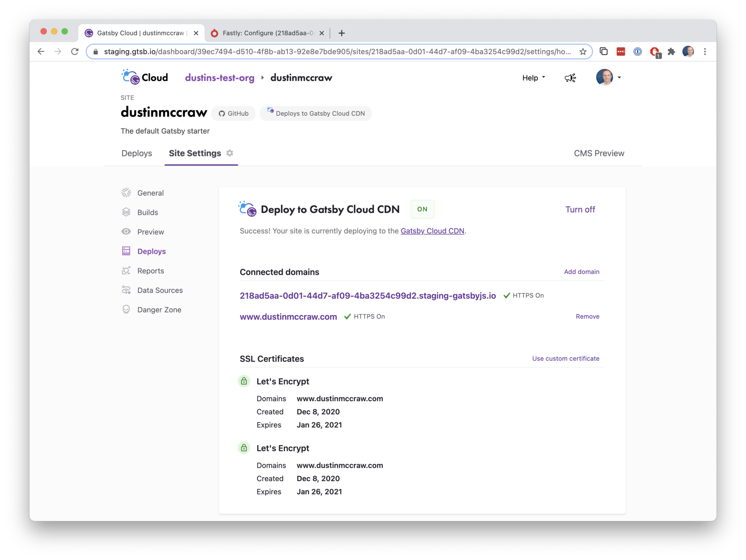
Task: Click the second Let's Encrypt lock icon
Action: point(244,448)
